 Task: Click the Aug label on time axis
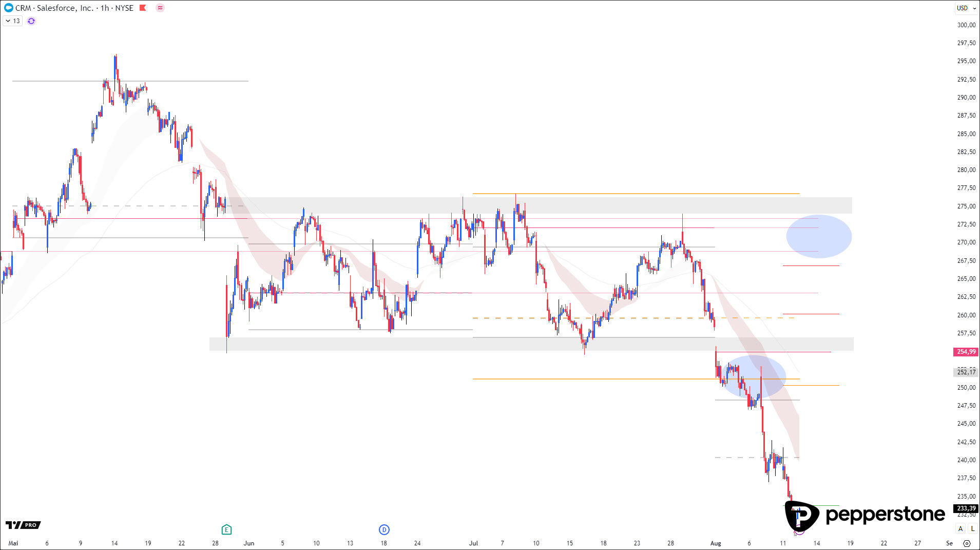tap(716, 543)
